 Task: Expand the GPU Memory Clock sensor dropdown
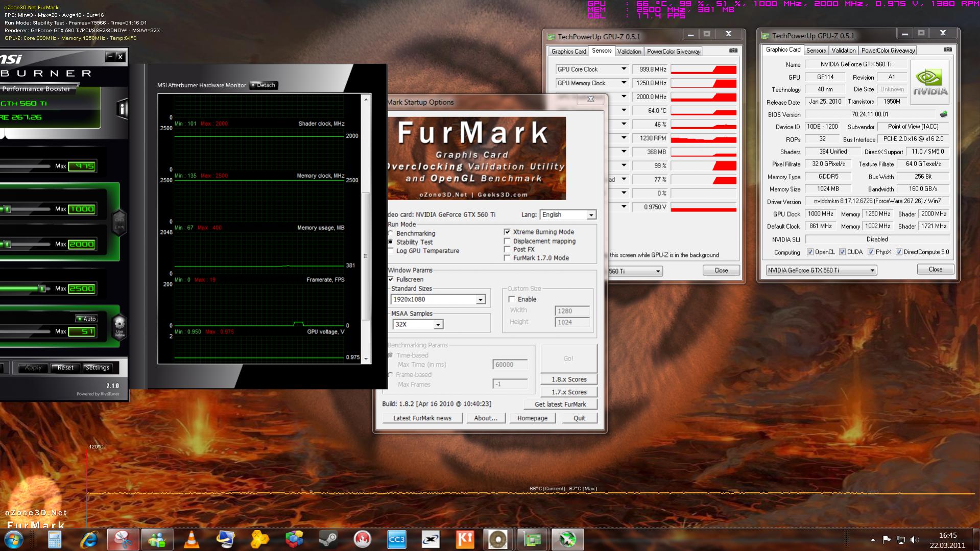click(624, 83)
